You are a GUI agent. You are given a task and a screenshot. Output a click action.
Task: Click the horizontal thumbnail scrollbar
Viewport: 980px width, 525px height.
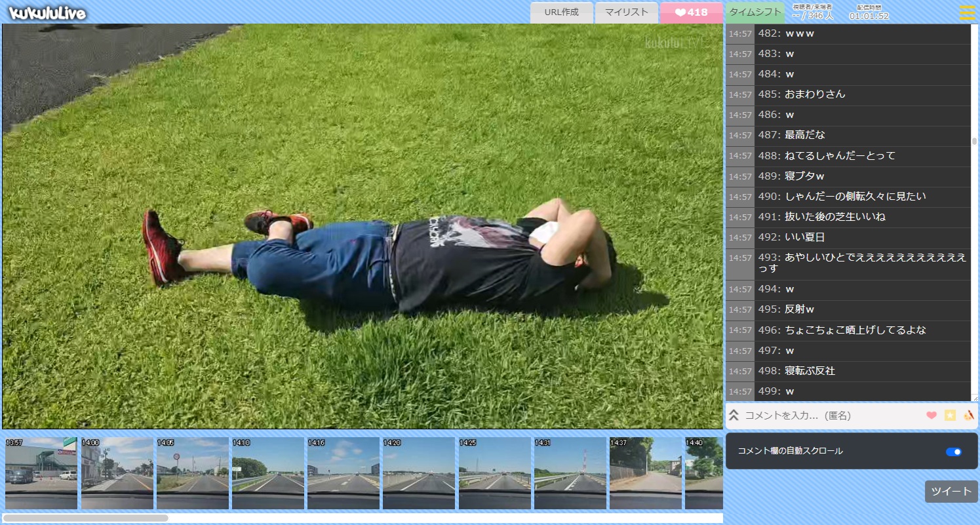click(85, 518)
